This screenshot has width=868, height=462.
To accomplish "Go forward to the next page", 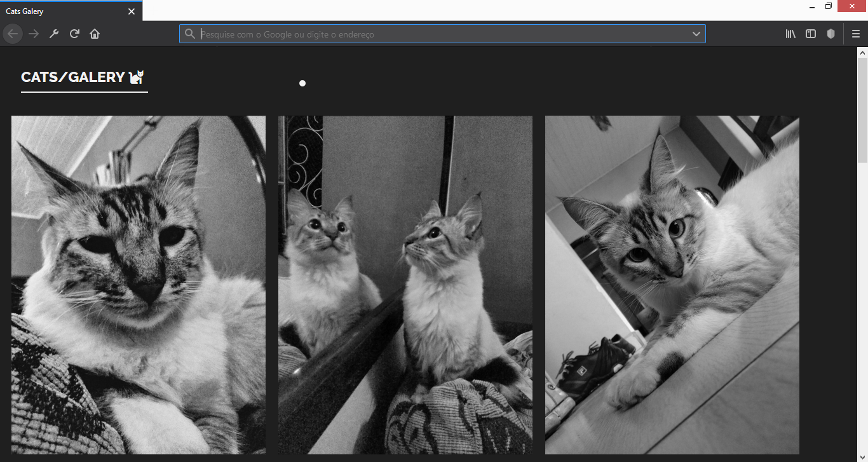I will tap(34, 34).
